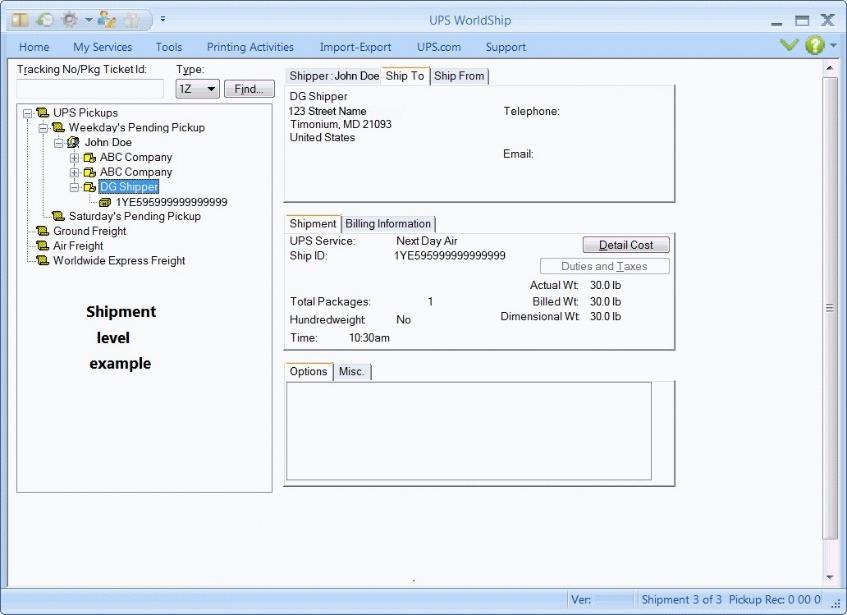Open the Import-Export menu
This screenshot has height=615, width=847.
355,47
